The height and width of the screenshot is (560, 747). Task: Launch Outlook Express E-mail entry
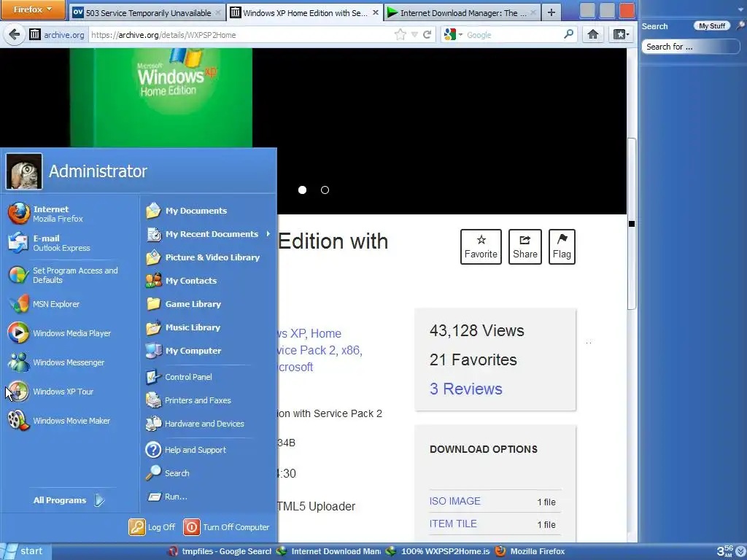click(x=49, y=243)
